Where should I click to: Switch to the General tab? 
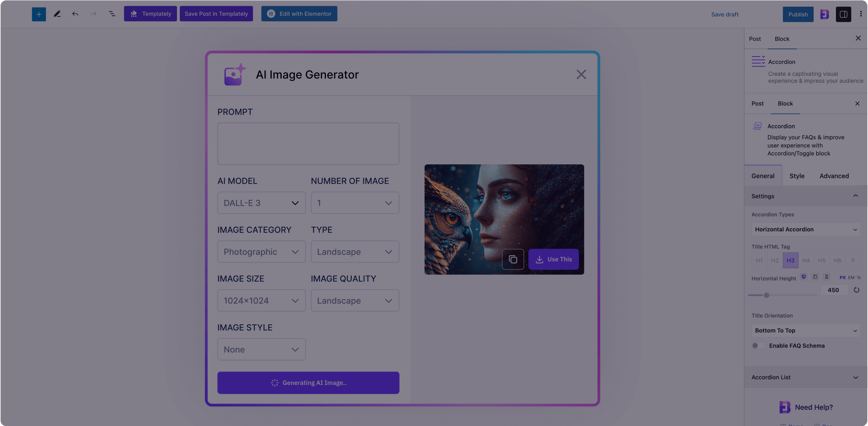click(x=763, y=176)
